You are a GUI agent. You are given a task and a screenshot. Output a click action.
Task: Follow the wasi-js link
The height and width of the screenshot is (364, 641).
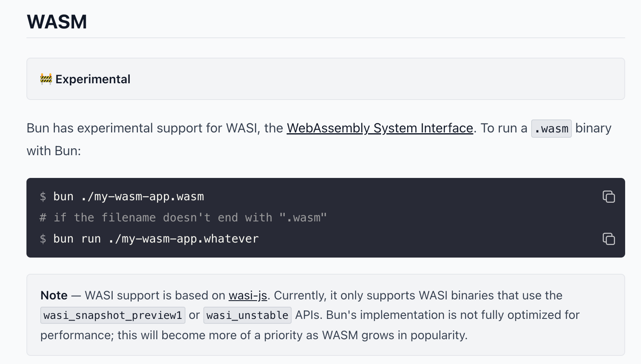[247, 295]
